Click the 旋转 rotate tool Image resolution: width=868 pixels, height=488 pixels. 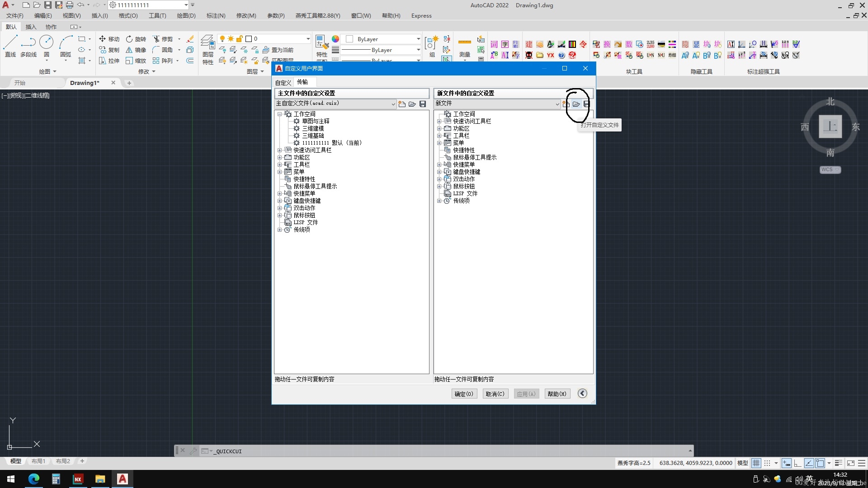[x=136, y=39]
